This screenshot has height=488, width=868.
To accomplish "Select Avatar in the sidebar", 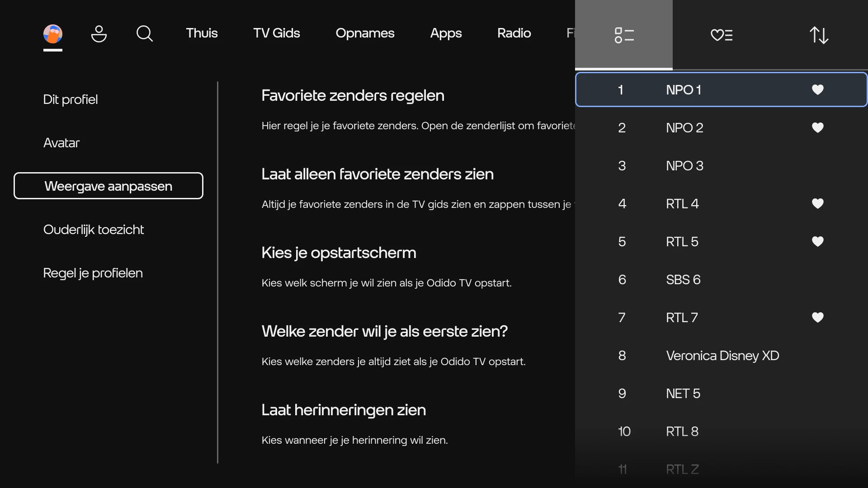I will [61, 143].
